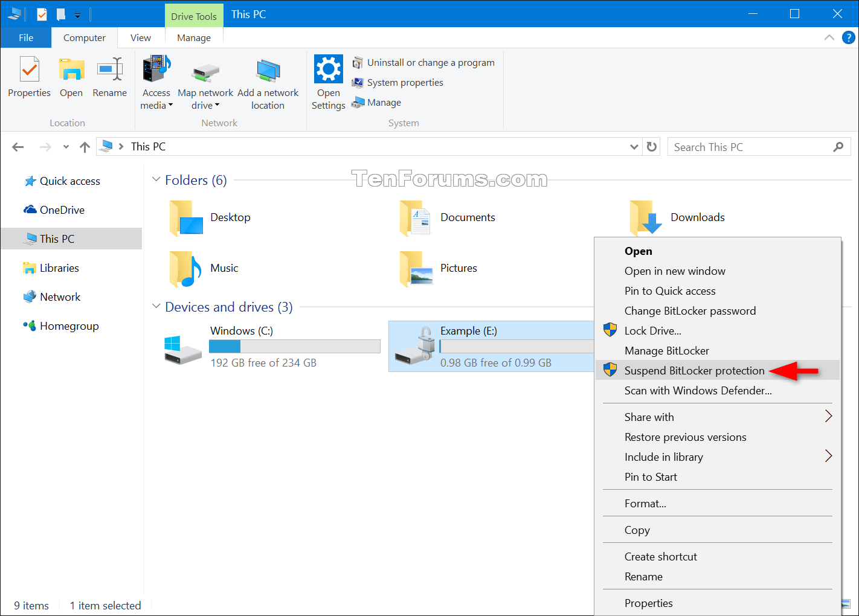Switch to the View ribbon tab
This screenshot has height=616, width=859.
140,37
